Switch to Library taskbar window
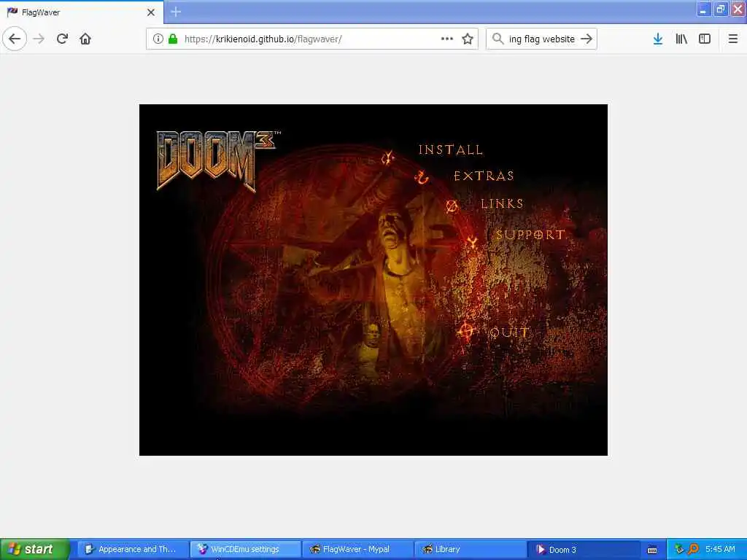Image resolution: width=747 pixels, height=560 pixels. 469,549
